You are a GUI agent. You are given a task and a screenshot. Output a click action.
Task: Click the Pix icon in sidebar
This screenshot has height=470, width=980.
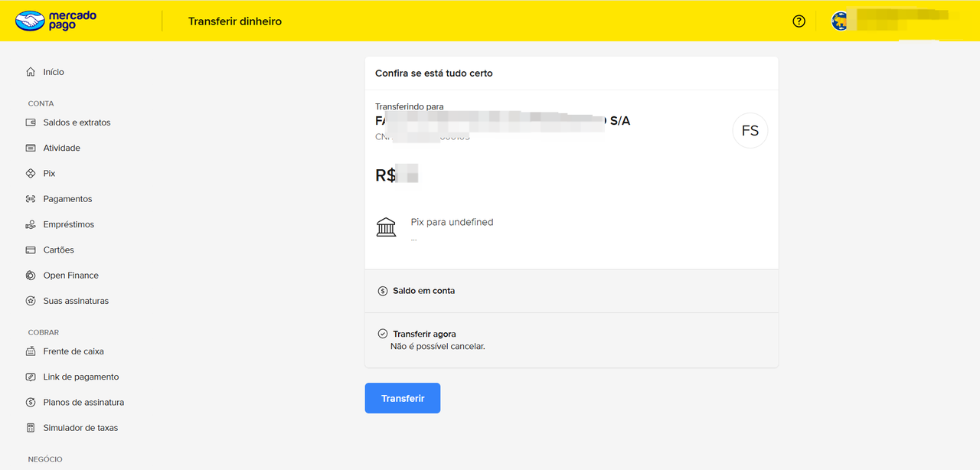31,174
